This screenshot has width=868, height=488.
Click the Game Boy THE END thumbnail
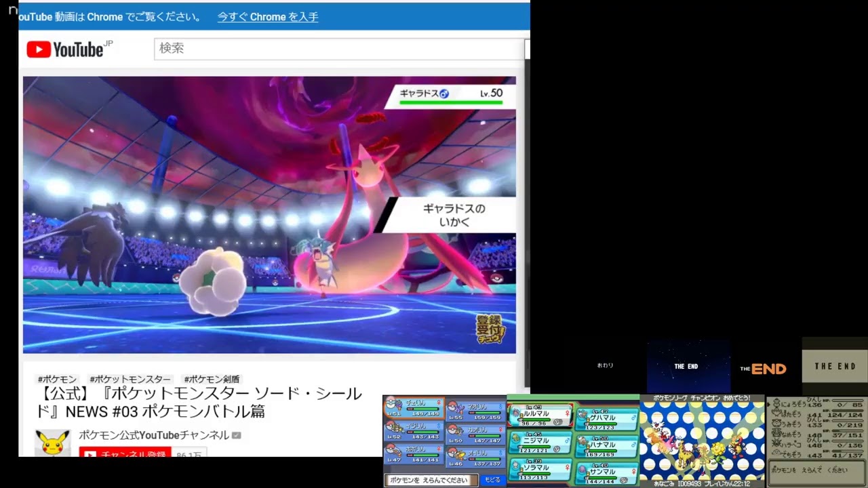(x=835, y=366)
